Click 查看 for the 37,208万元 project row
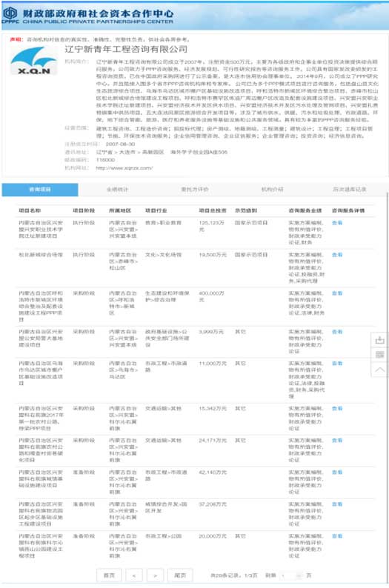Viewport: 389px width, 588px height. 337,504
